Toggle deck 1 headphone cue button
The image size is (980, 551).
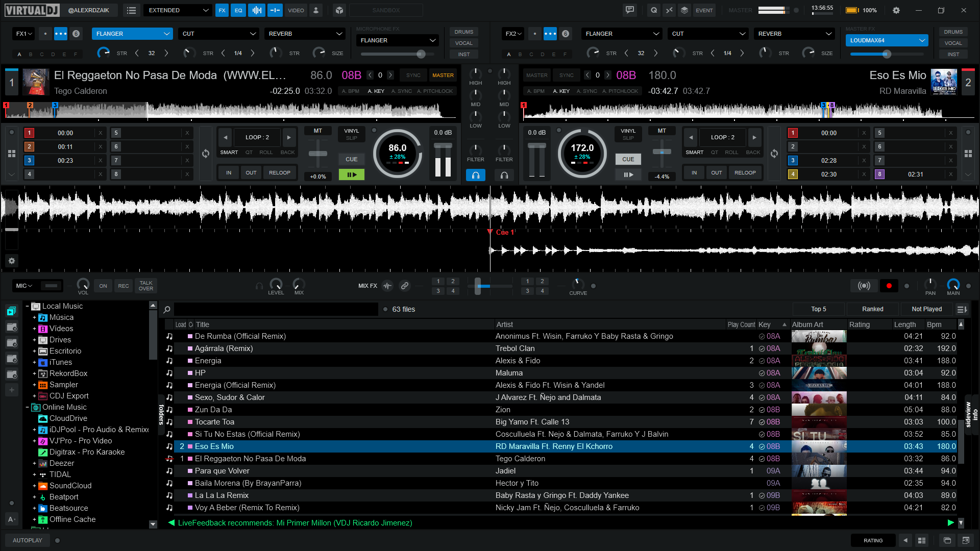pyautogui.click(x=476, y=175)
